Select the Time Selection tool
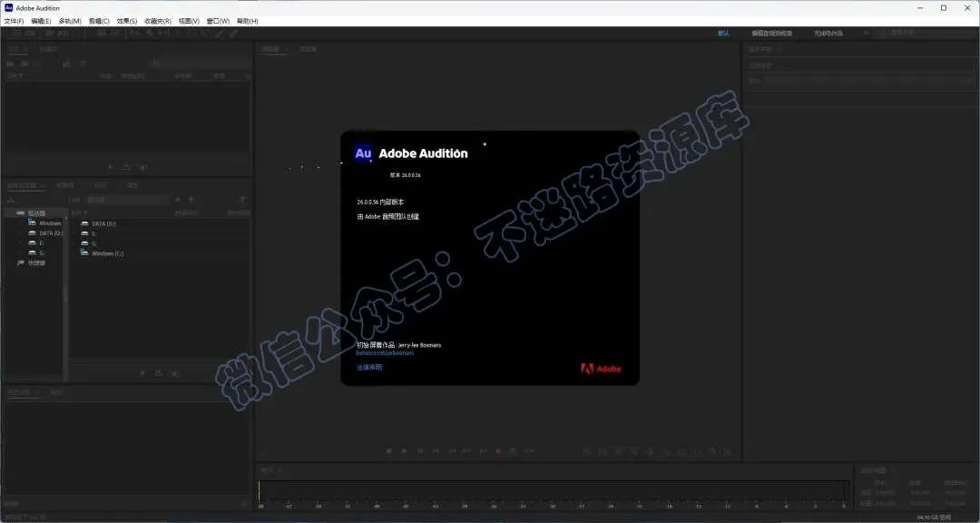The width and height of the screenshot is (980, 523). [178, 34]
